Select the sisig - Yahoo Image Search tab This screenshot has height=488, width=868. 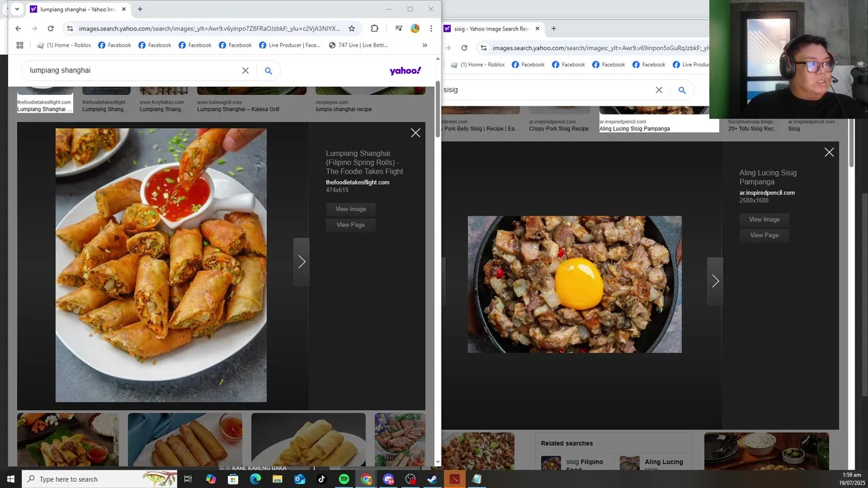(x=492, y=28)
